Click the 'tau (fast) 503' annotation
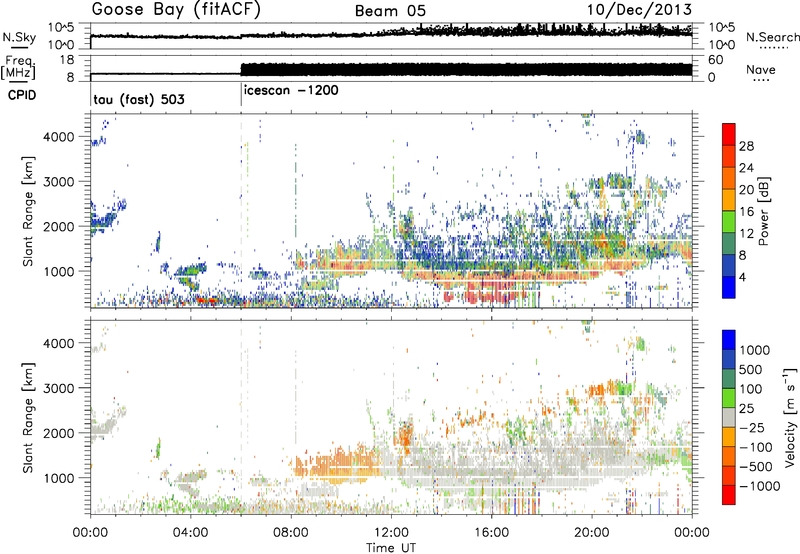Image resolution: width=800 pixels, height=554 pixels. (x=139, y=99)
